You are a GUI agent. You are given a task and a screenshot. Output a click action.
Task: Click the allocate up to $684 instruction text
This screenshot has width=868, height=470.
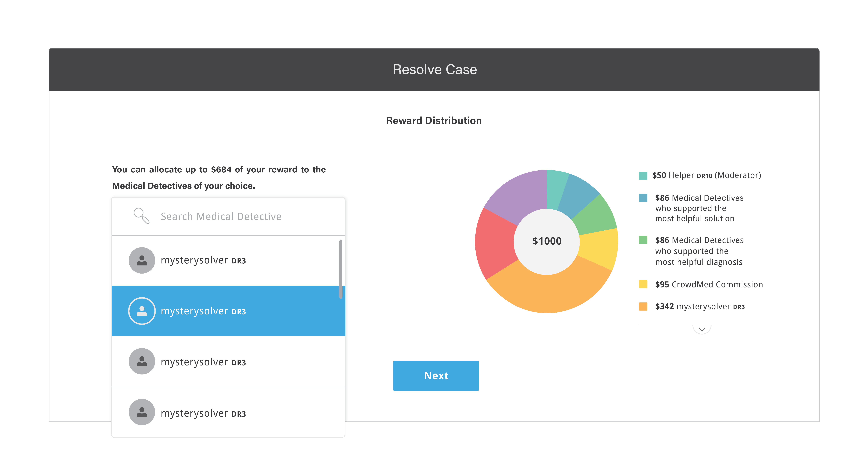[219, 177]
